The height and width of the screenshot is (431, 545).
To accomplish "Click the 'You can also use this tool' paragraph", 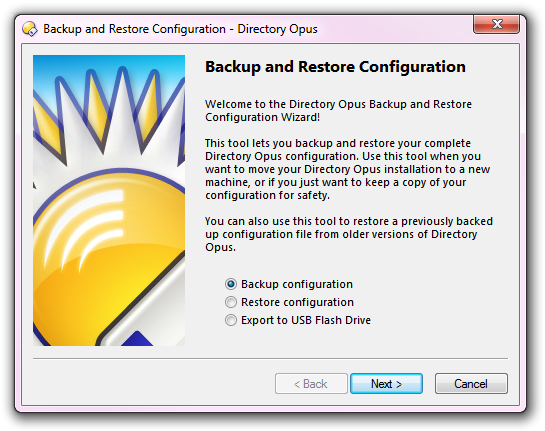I will (x=349, y=234).
